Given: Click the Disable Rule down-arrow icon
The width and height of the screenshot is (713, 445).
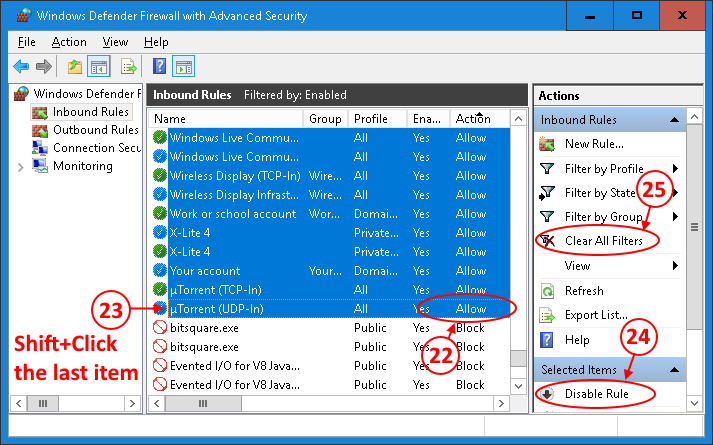Looking at the screenshot, I should 547,394.
